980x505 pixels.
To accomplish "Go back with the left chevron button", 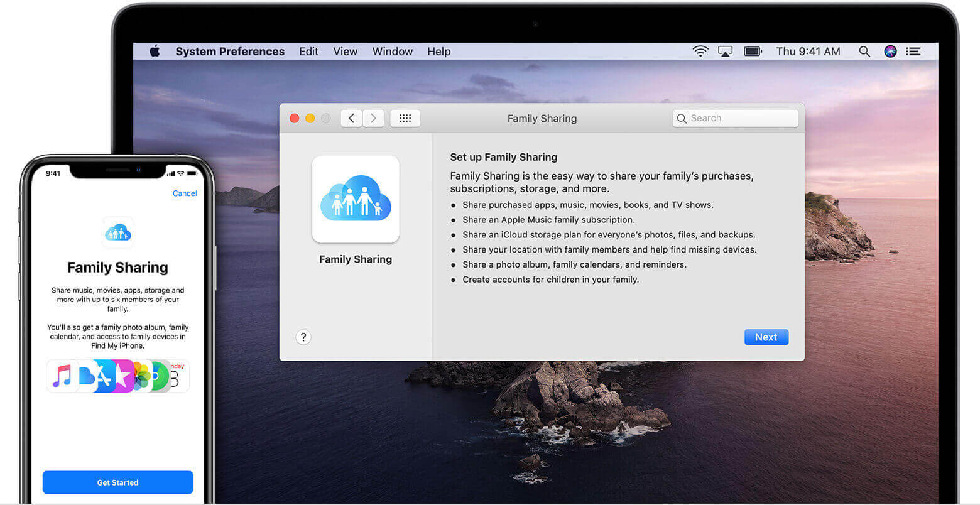I will (x=351, y=118).
